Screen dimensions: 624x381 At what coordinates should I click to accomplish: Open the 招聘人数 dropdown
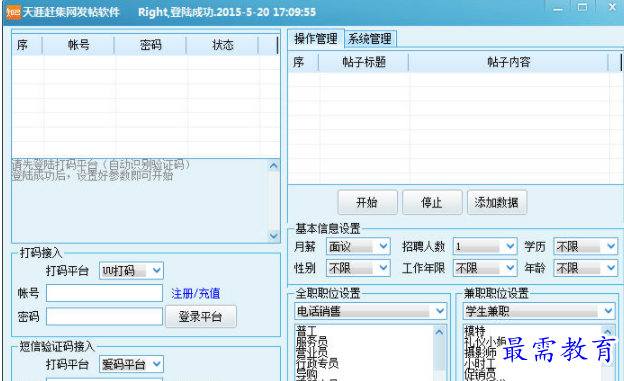click(485, 246)
